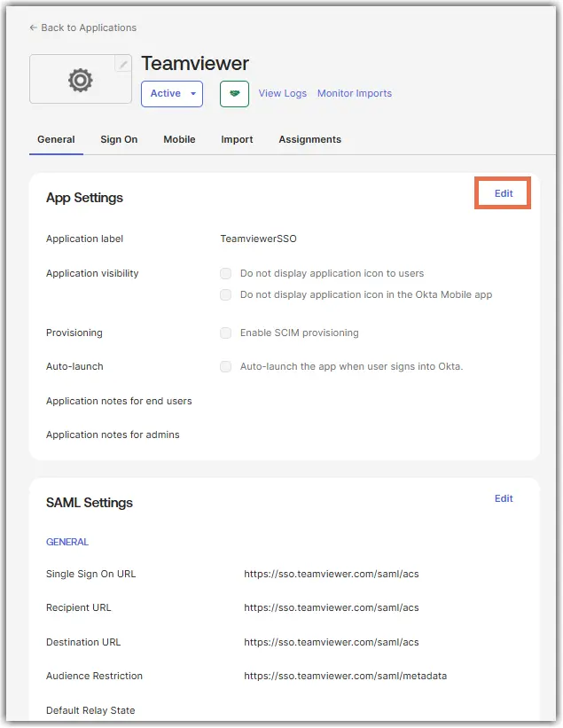Click the green handshake icon button
Image resolution: width=563 pixels, height=728 pixels.
click(x=234, y=94)
